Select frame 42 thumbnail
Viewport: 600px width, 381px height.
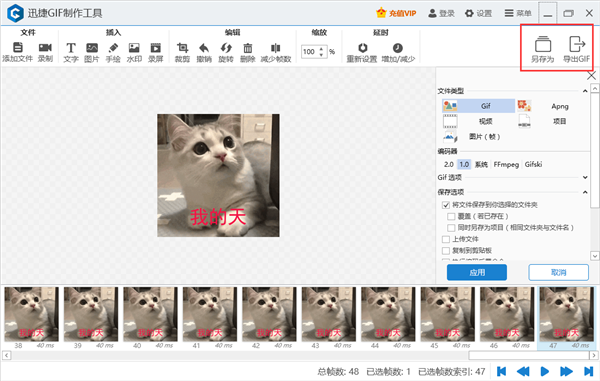pyautogui.click(x=269, y=314)
